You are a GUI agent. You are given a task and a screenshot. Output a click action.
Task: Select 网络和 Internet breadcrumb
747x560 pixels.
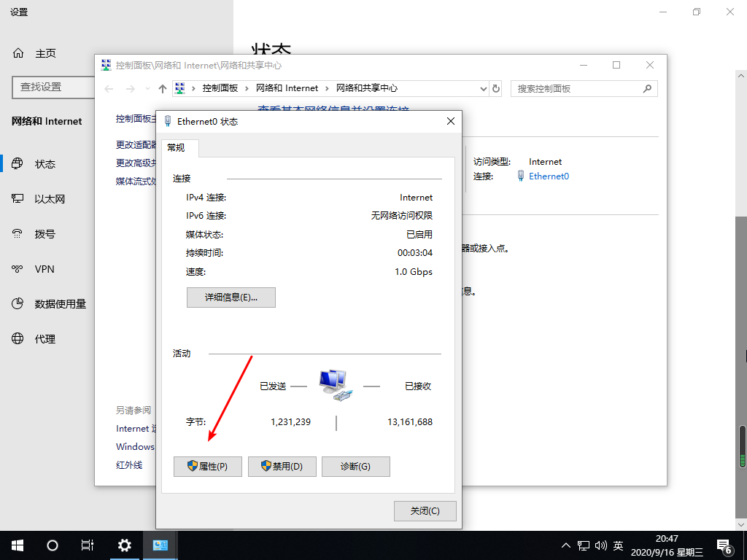[287, 88]
